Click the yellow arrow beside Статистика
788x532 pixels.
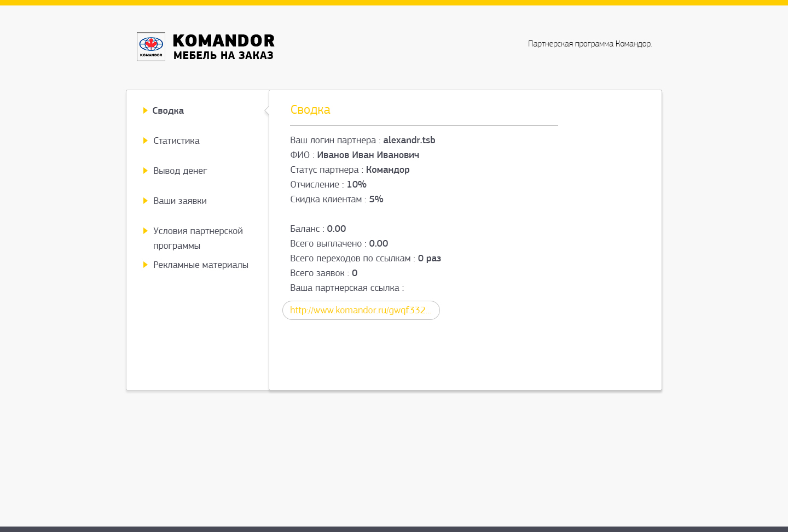145,141
